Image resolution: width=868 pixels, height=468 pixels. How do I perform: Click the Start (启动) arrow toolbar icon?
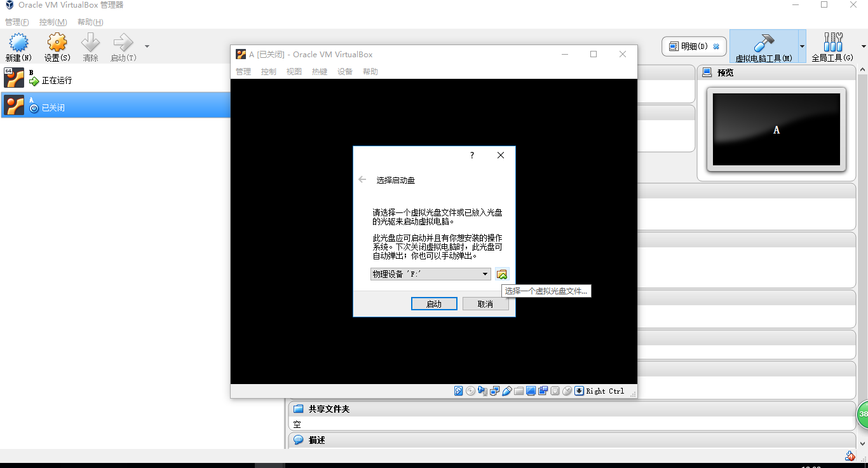[x=123, y=43]
